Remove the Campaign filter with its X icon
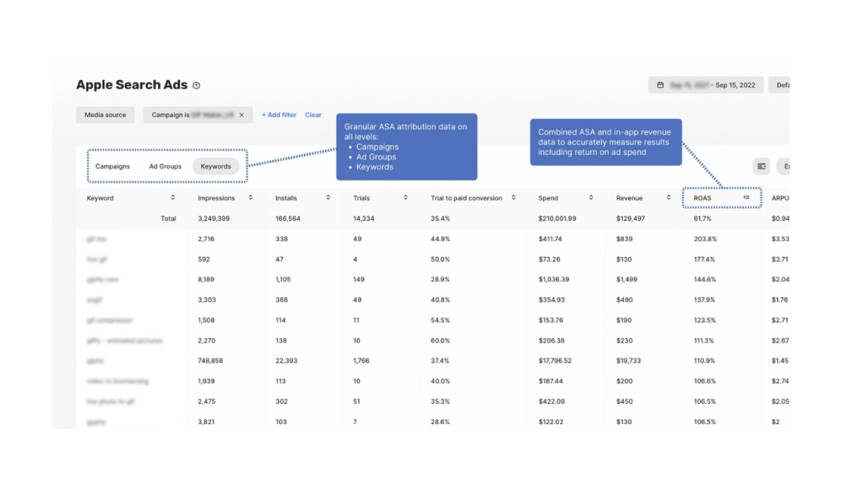The height and width of the screenshot is (488, 868). coord(242,115)
